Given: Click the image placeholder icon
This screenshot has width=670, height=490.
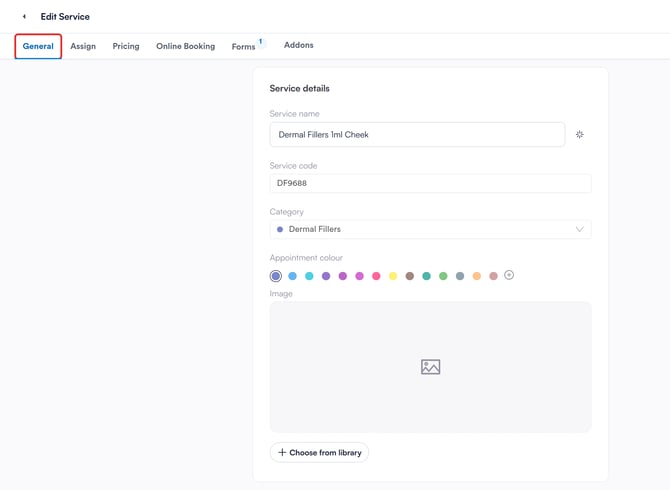Looking at the screenshot, I should [x=430, y=367].
